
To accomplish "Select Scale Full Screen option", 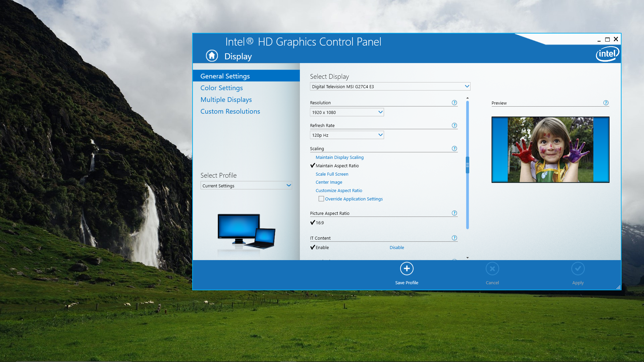I will pos(332,174).
